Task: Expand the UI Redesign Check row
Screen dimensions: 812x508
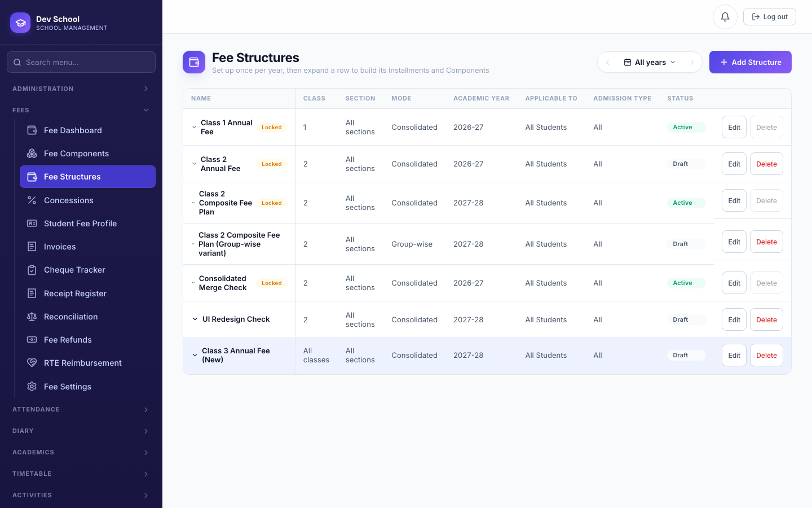Action: [195, 319]
